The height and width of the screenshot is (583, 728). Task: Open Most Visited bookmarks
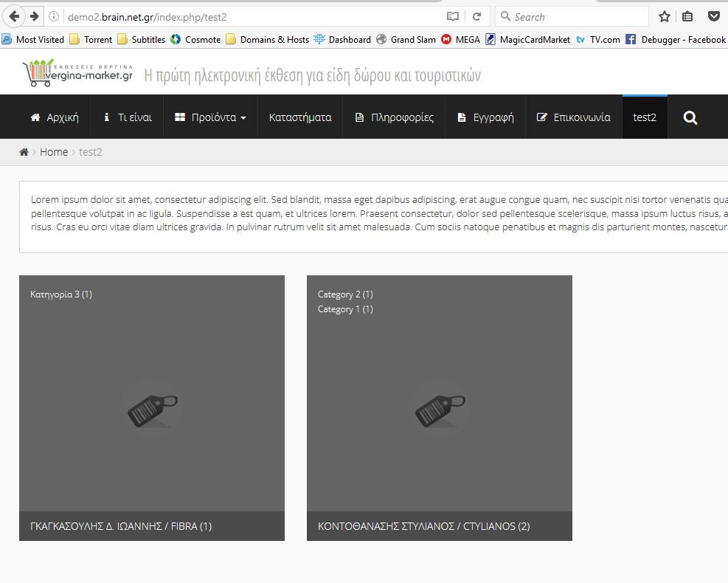(33, 40)
